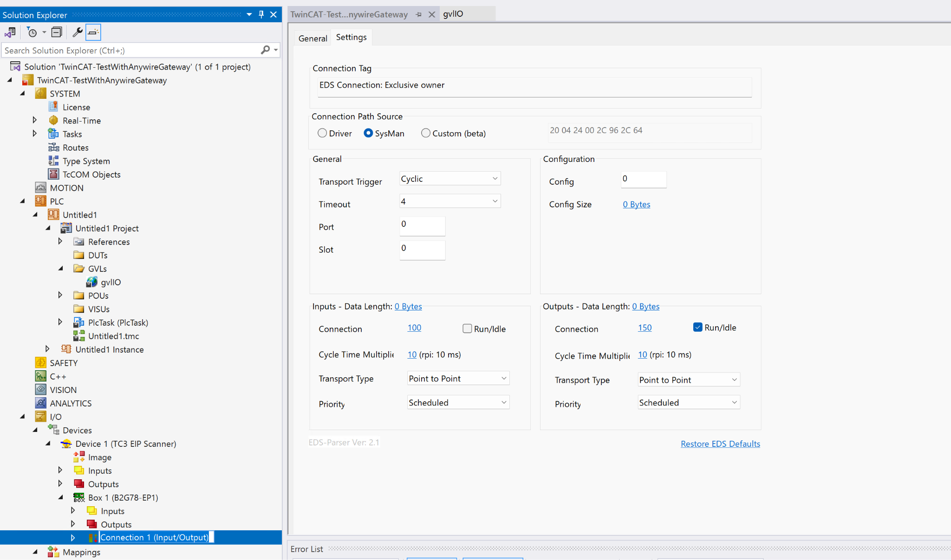Viewport: 951px width, 560px height.
Task: Choose Custom (beta) connection path source
Action: pyautogui.click(x=426, y=133)
